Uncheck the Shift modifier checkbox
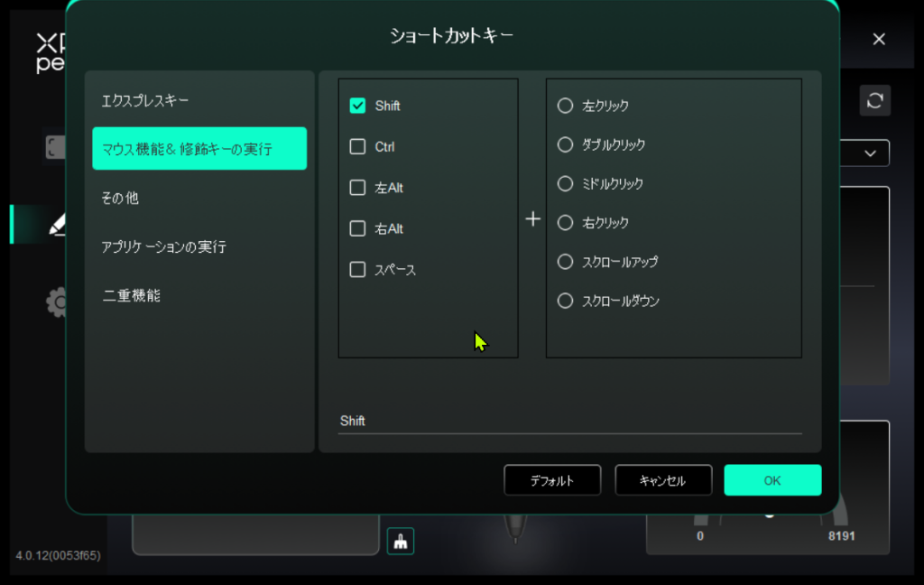924x585 pixels. 357,106
